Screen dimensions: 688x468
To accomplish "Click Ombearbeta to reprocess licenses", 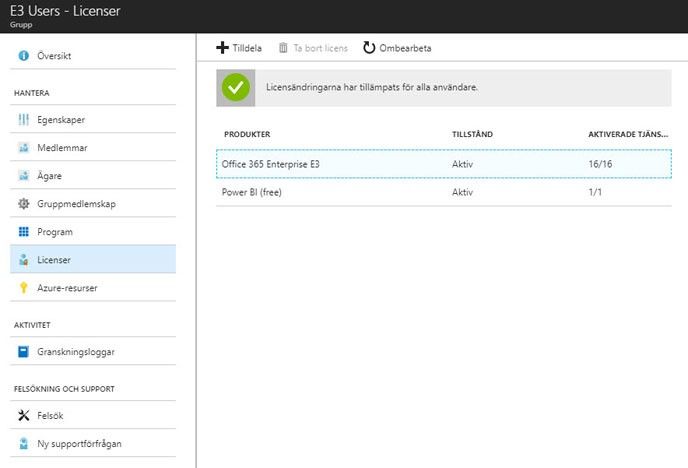I will 397,48.
